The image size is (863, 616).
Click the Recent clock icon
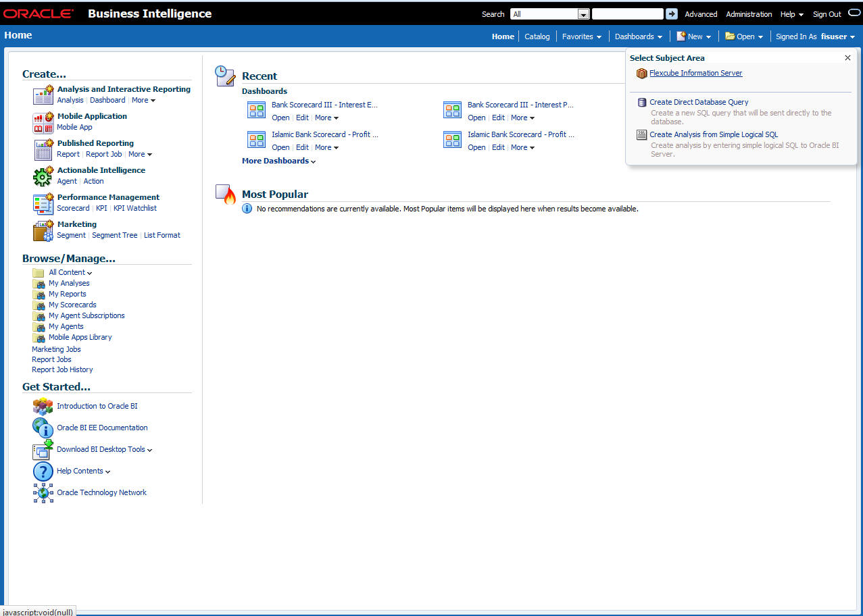(x=225, y=76)
